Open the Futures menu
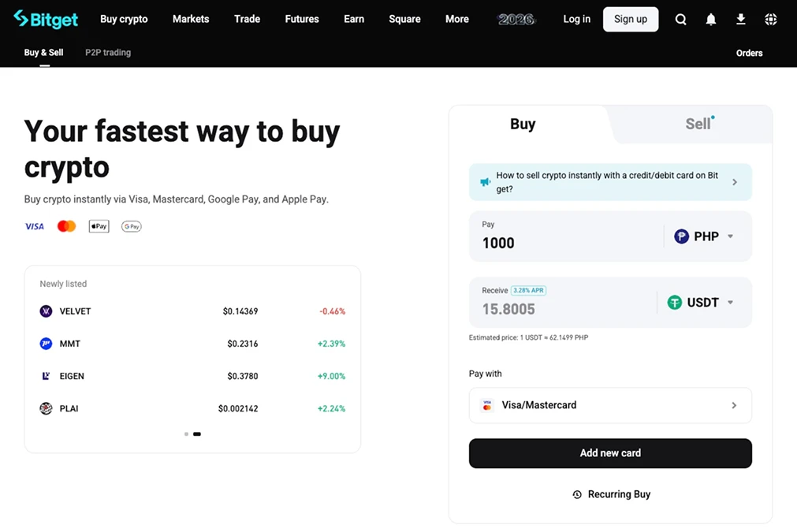797x532 pixels. tap(302, 19)
